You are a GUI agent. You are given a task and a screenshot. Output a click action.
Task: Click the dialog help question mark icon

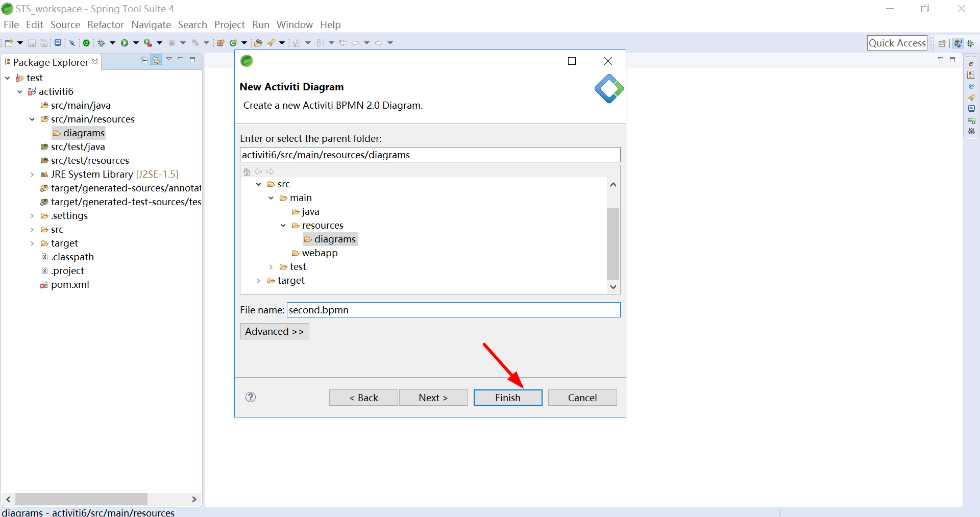pyautogui.click(x=251, y=397)
